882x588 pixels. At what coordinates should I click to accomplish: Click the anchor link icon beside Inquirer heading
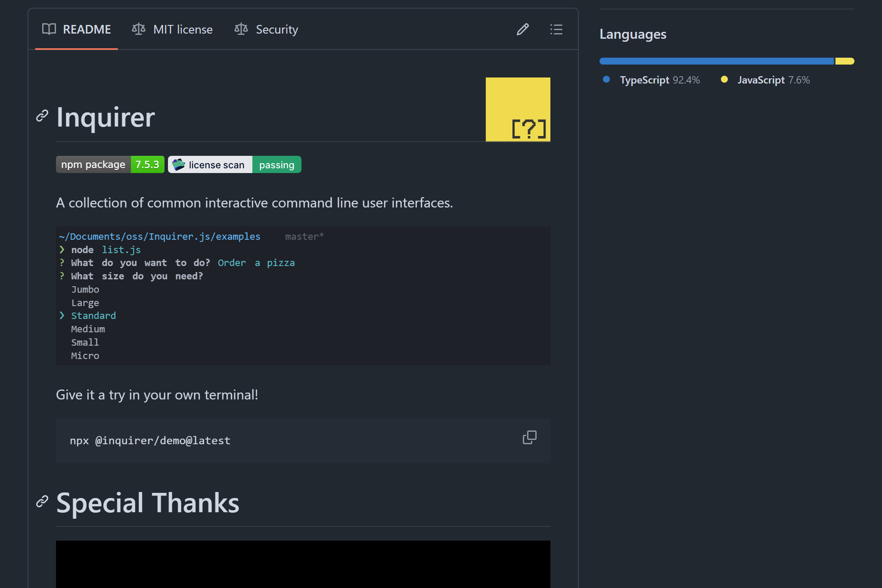click(x=42, y=117)
